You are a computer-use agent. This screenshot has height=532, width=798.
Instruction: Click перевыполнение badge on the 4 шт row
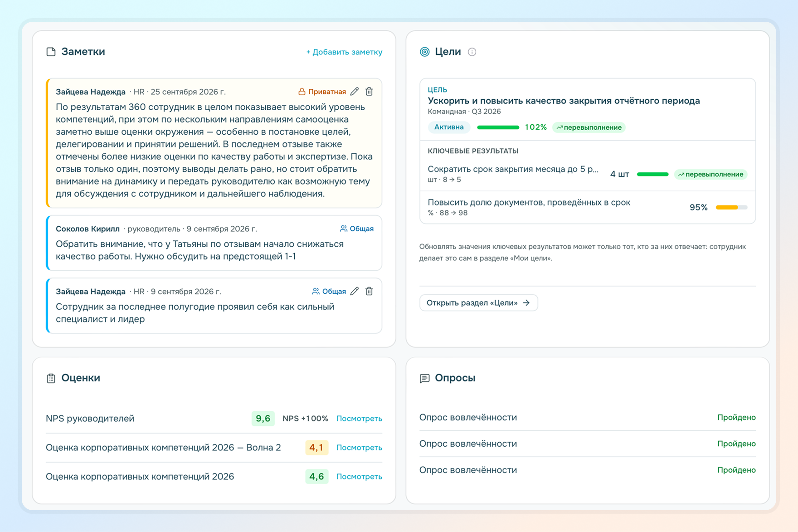pyautogui.click(x=710, y=174)
